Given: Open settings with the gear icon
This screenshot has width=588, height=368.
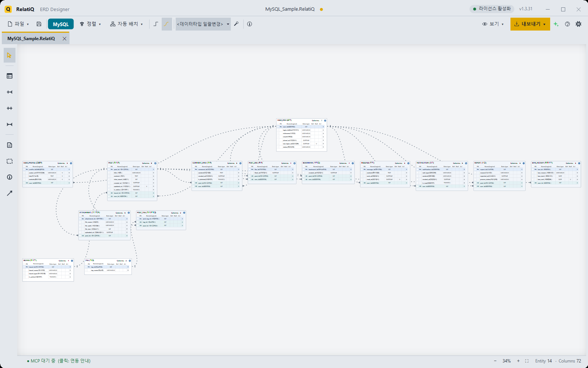Looking at the screenshot, I should click(578, 24).
